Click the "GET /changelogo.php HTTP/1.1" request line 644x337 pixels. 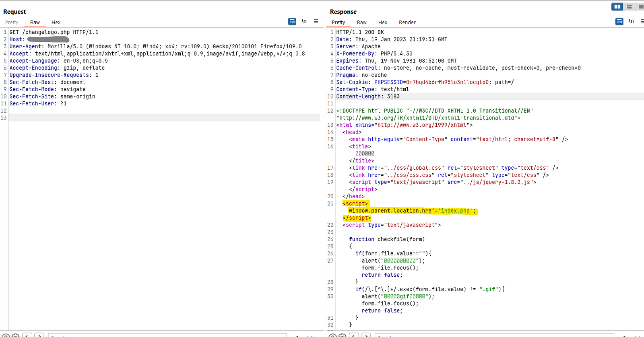click(x=54, y=32)
